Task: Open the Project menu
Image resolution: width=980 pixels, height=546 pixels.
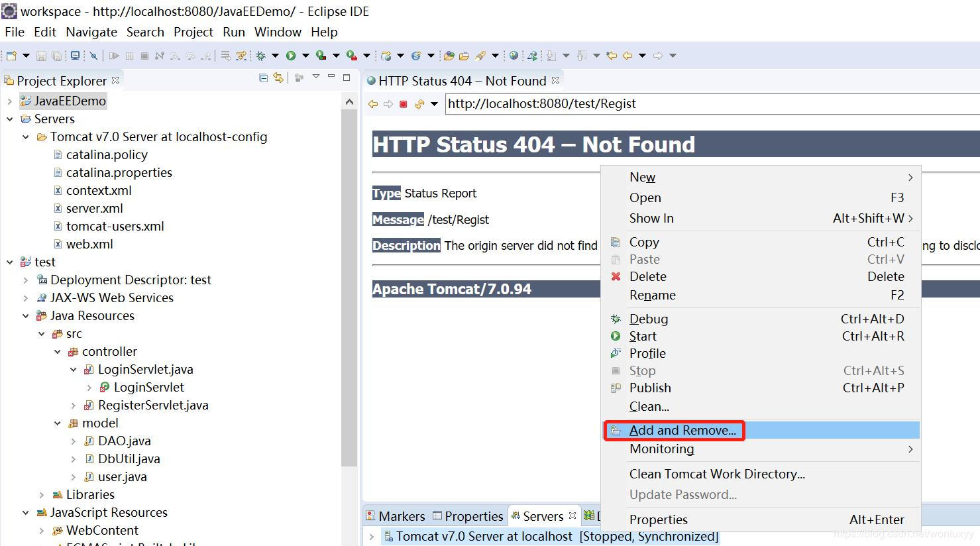Action: coord(193,32)
